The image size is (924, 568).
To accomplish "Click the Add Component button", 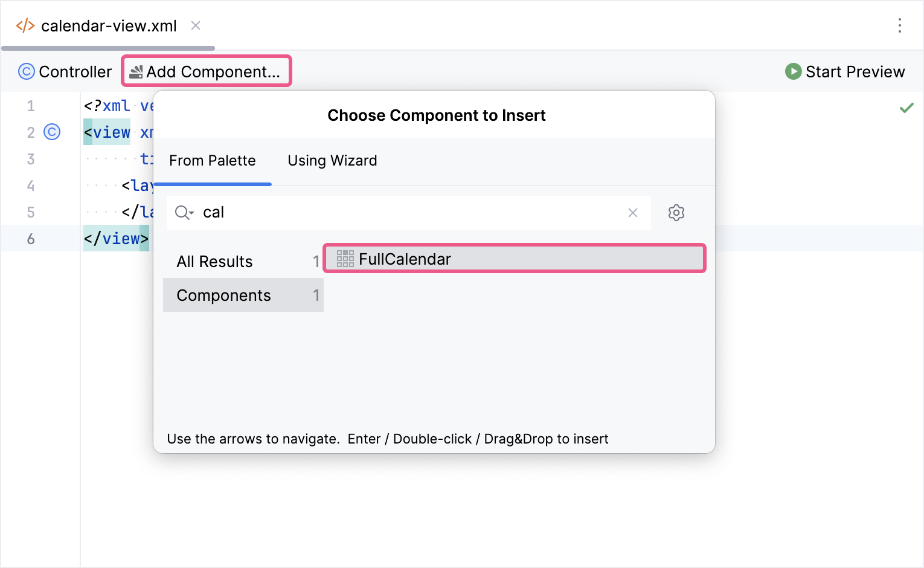I will tap(207, 71).
